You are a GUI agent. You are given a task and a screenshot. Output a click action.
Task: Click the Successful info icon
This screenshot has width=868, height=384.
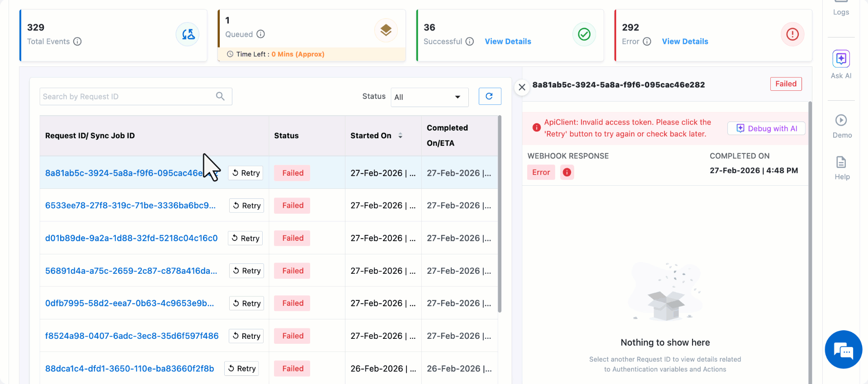pos(470,42)
